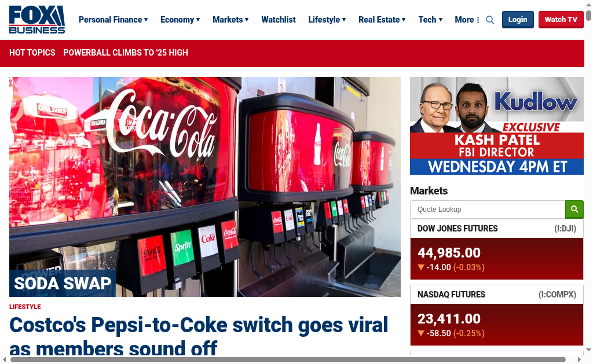This screenshot has width=593, height=364.
Task: Click the horizontal scrollbar right arrow
Action: coord(579,359)
